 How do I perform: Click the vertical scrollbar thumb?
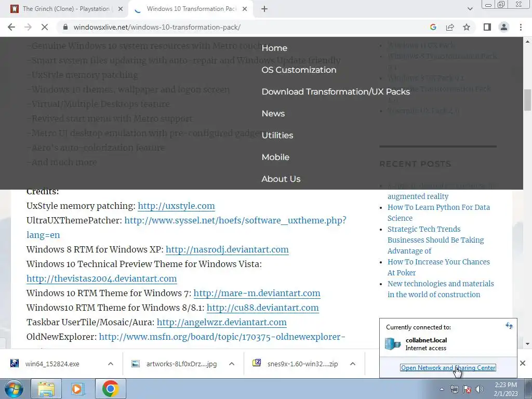pos(528,100)
